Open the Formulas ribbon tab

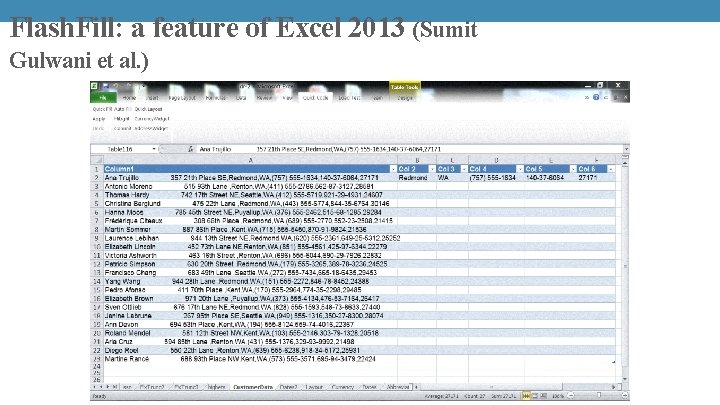click(215, 98)
